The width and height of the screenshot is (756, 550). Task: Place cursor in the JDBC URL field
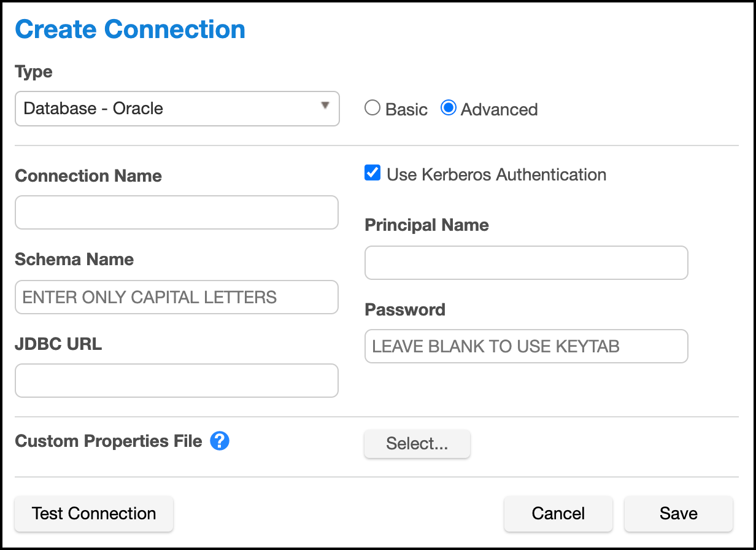click(177, 381)
